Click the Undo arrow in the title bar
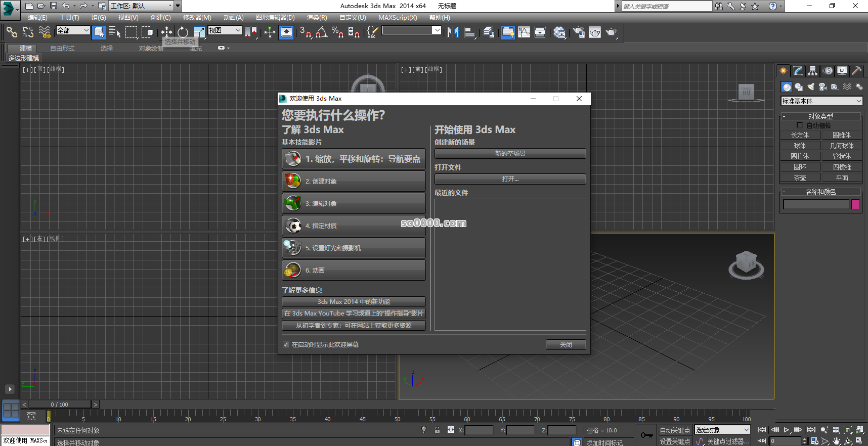Viewport: 868px width, 446px height. click(x=66, y=6)
